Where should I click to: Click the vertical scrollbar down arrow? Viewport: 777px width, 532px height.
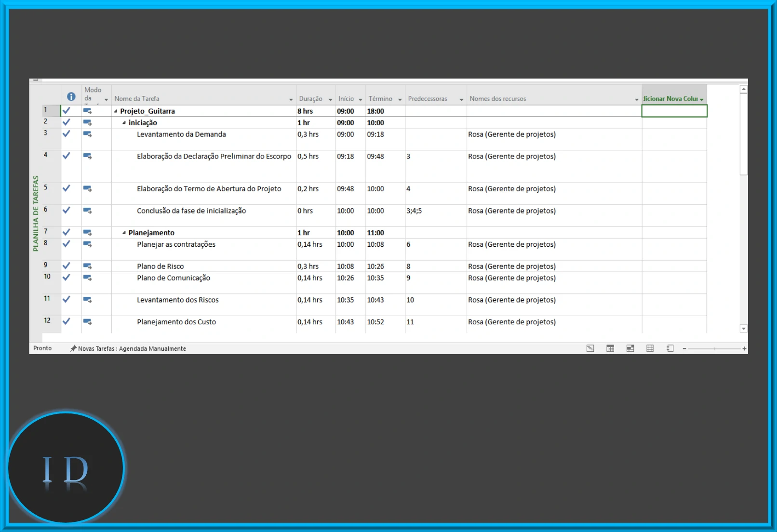(744, 329)
